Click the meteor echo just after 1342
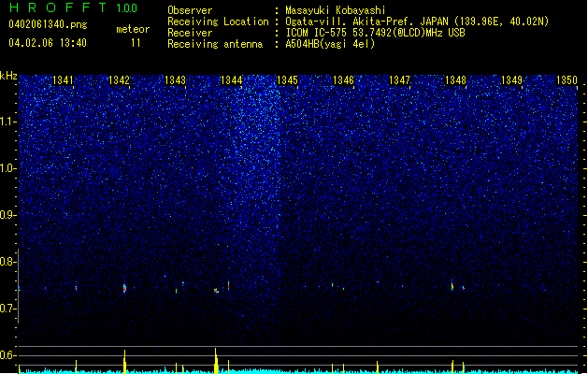This screenshot has width=588, height=374. click(125, 289)
